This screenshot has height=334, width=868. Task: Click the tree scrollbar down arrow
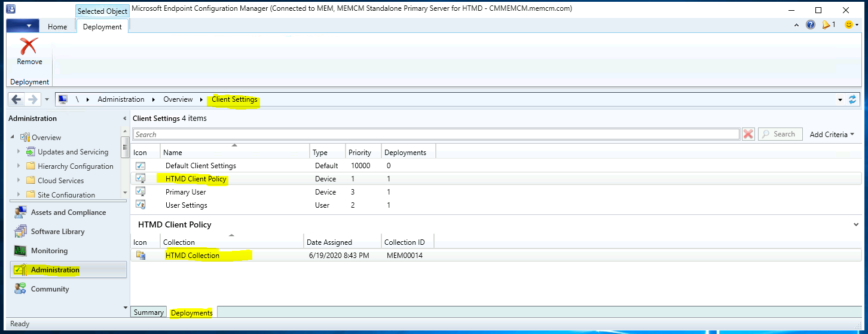(125, 193)
